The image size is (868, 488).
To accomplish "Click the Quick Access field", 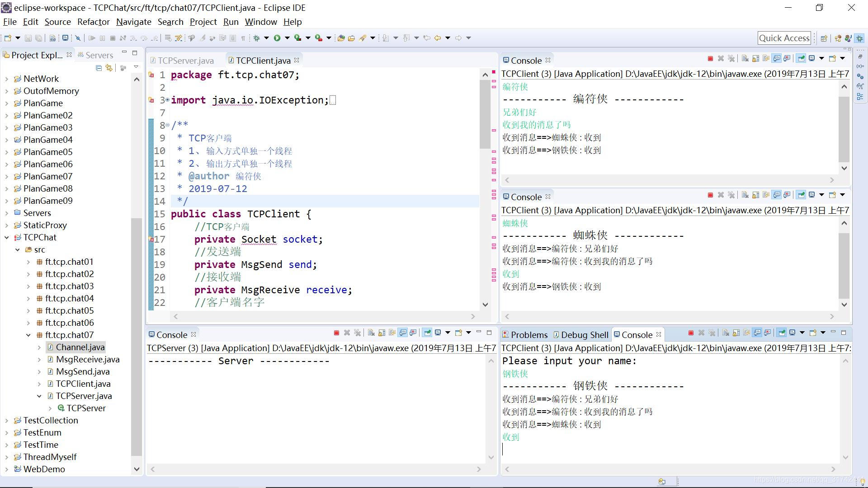I will pyautogui.click(x=784, y=38).
